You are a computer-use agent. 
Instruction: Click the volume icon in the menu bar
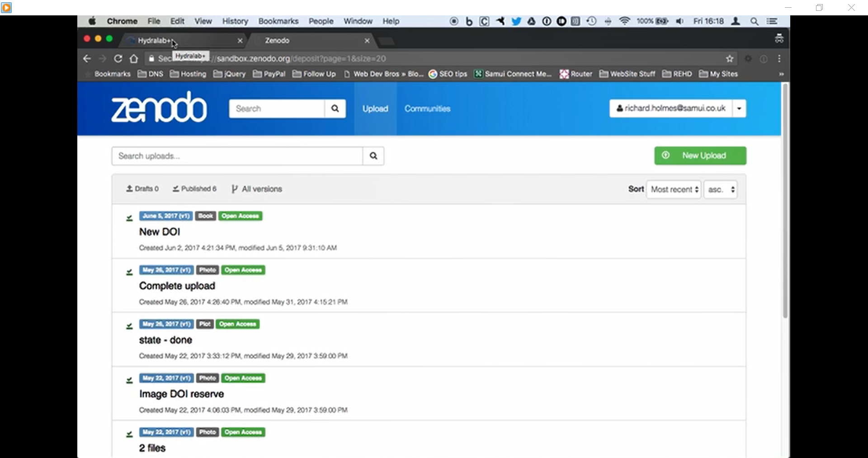679,21
